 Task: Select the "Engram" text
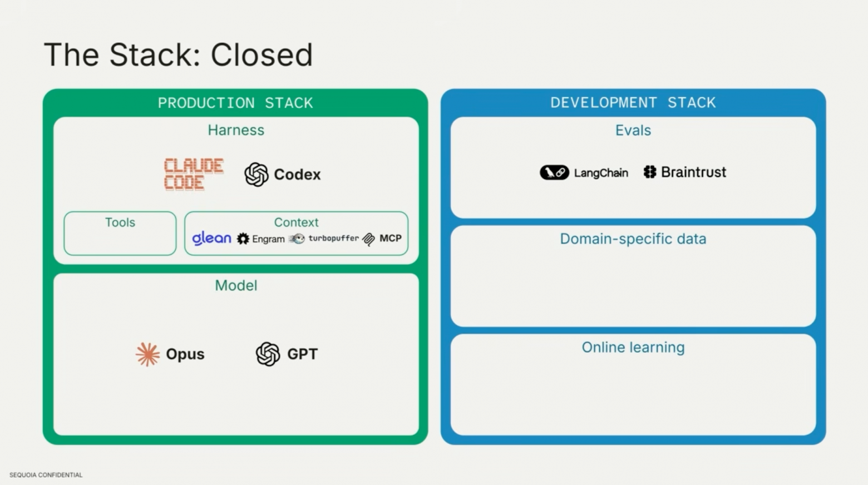pyautogui.click(x=268, y=239)
